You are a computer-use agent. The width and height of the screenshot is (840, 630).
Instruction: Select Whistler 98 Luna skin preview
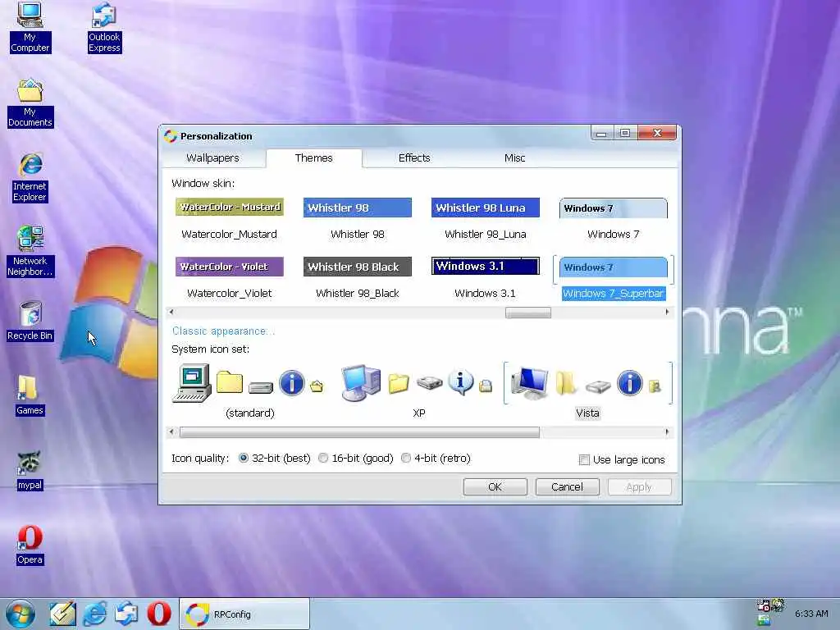point(486,208)
